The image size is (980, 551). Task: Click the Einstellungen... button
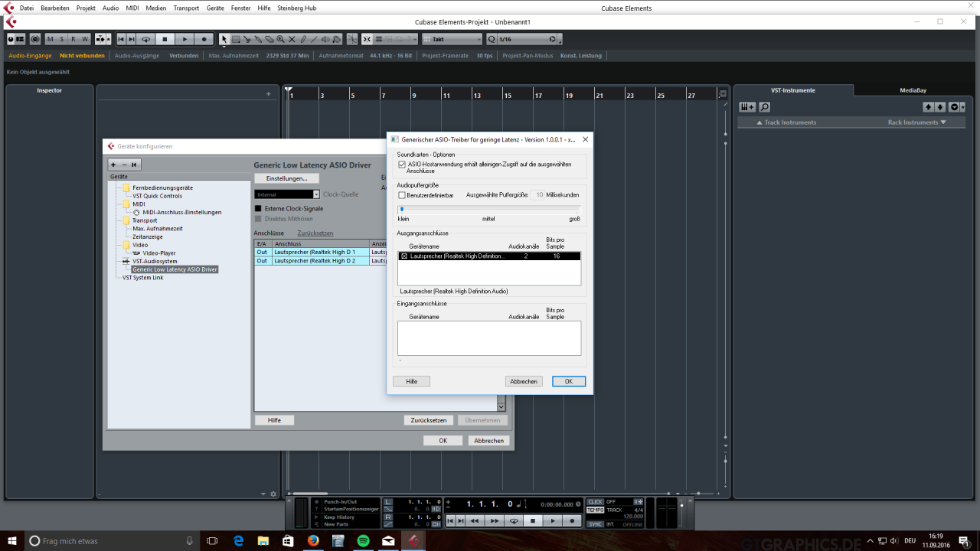(286, 178)
